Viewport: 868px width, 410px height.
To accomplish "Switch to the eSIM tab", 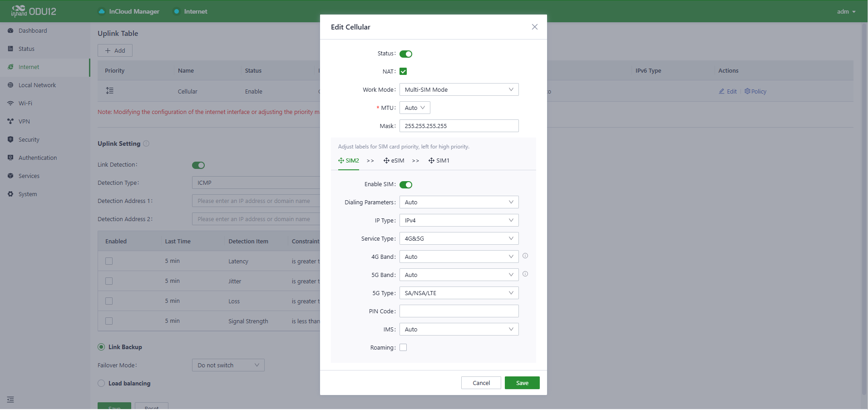I will tap(394, 161).
